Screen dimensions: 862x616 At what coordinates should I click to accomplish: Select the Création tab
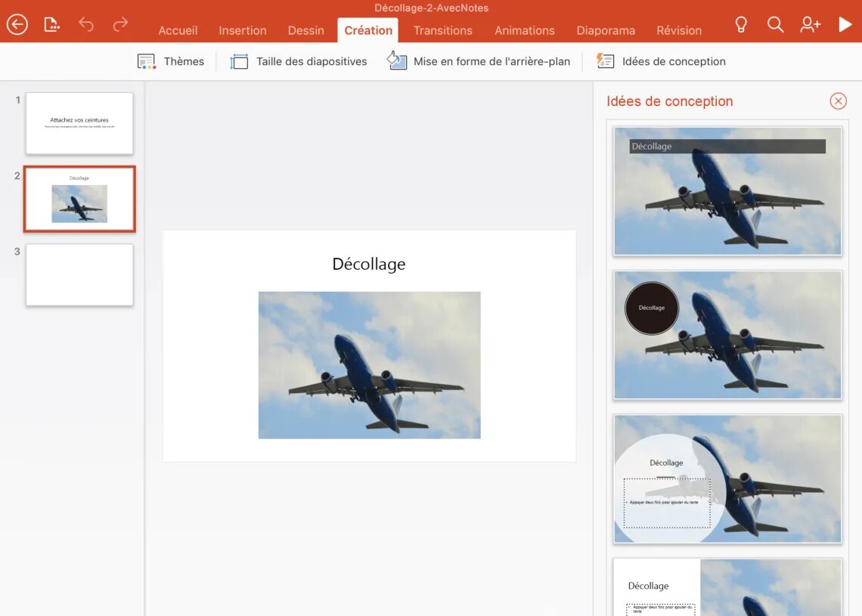pos(367,30)
